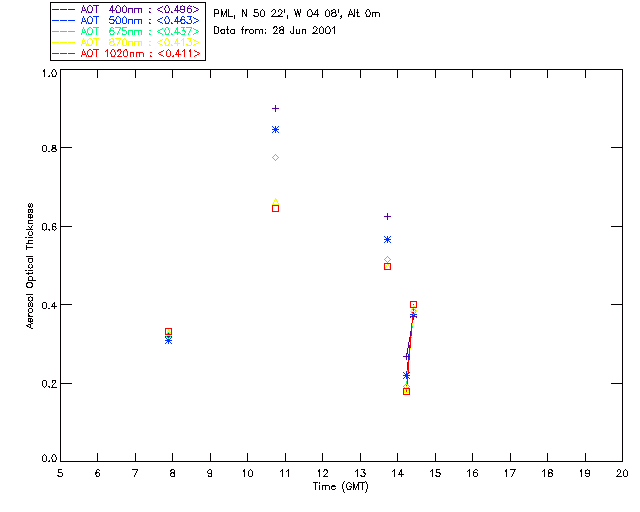Click the 0.4 y-axis tick label
This screenshot has width=640, height=512.
point(49,305)
